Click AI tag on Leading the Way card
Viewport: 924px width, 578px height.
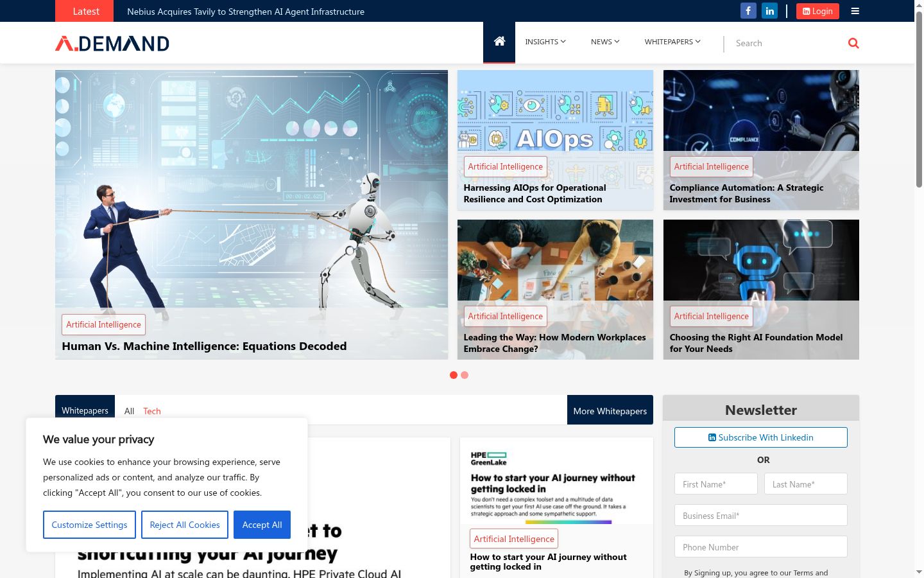tap(505, 316)
